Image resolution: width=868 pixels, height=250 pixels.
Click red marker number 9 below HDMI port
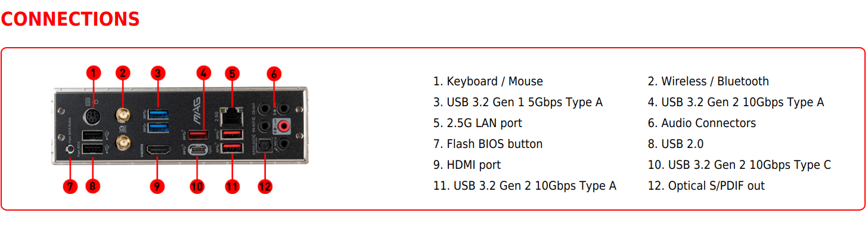tap(157, 186)
